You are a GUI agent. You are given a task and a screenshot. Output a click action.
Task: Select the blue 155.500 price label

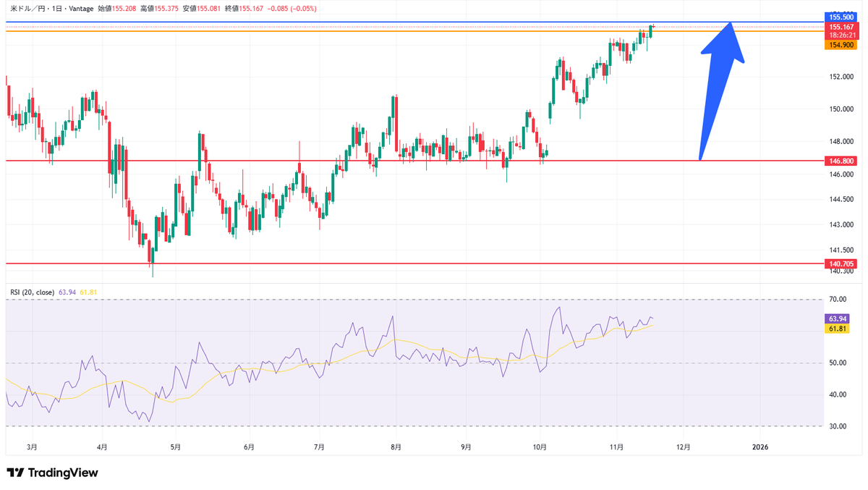pos(840,16)
